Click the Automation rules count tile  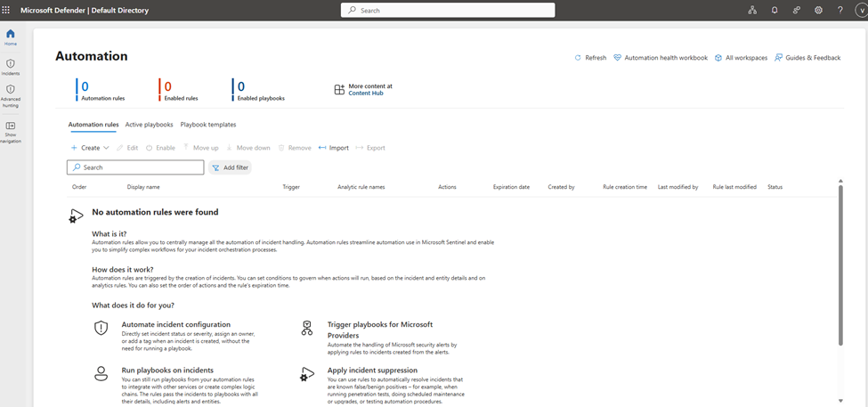point(101,90)
